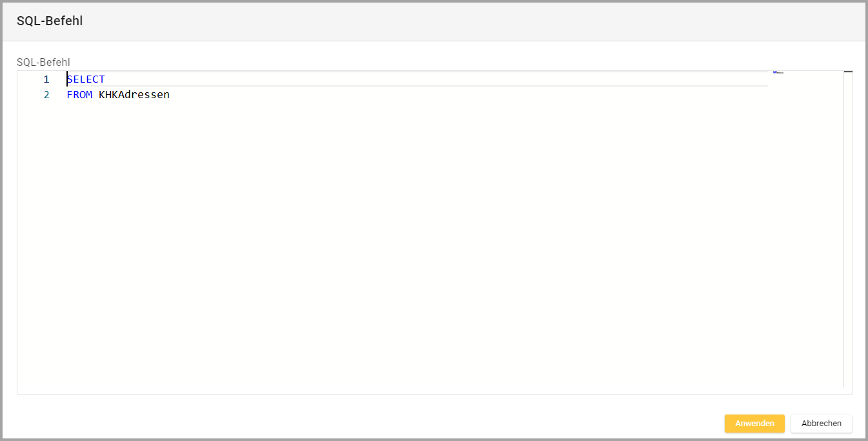Click the empty editor area below line 2
The height and width of the screenshot is (441, 868).
pos(387,245)
